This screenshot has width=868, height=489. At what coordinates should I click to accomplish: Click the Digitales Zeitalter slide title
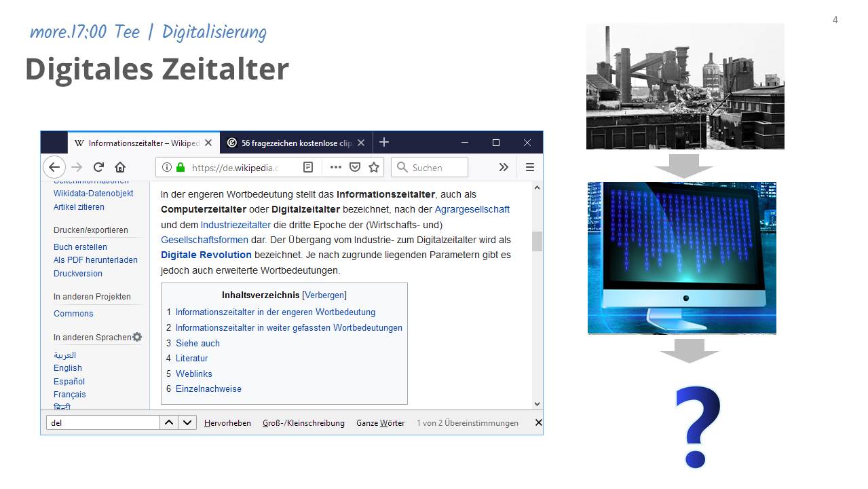click(157, 69)
